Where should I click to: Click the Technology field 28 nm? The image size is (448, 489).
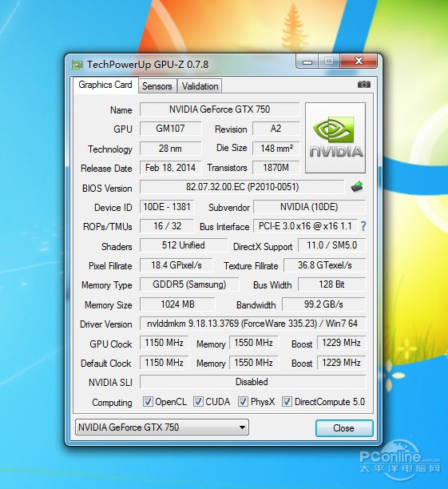pos(170,148)
